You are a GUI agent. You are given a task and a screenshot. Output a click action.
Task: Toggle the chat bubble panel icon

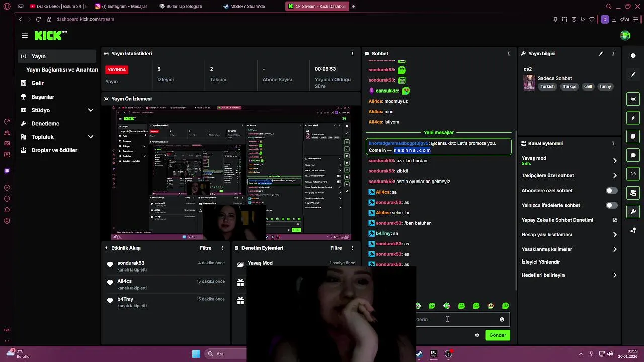point(633,155)
